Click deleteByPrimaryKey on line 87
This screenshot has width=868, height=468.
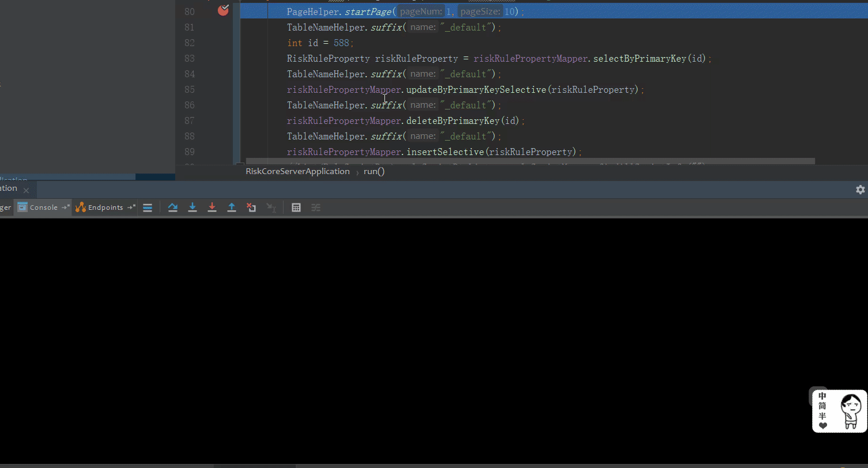pyautogui.click(x=452, y=120)
